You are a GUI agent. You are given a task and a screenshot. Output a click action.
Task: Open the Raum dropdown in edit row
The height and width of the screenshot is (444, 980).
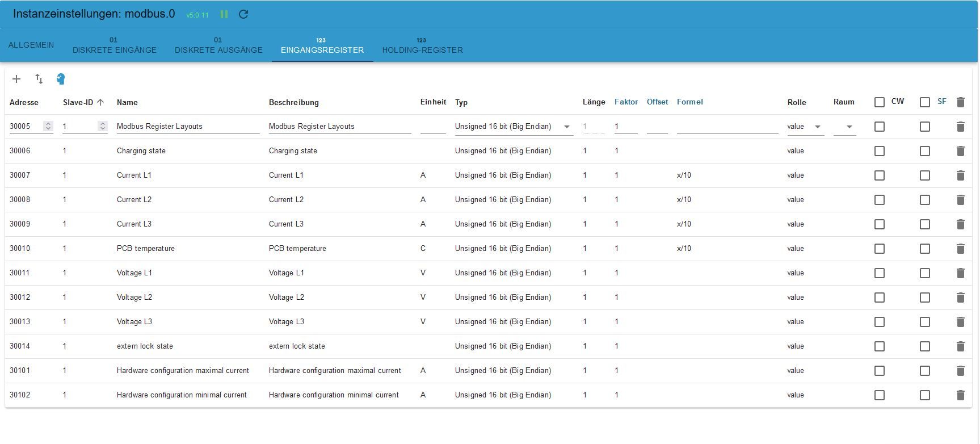(x=844, y=127)
